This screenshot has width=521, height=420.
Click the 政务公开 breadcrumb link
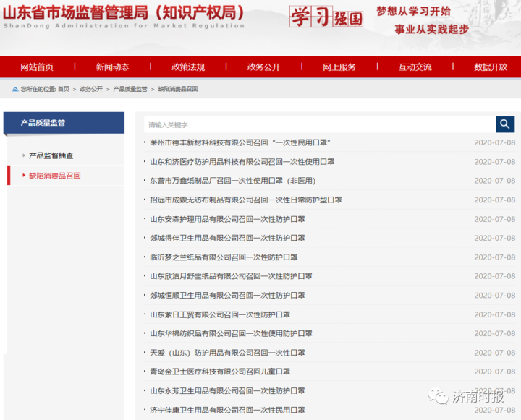click(91, 89)
